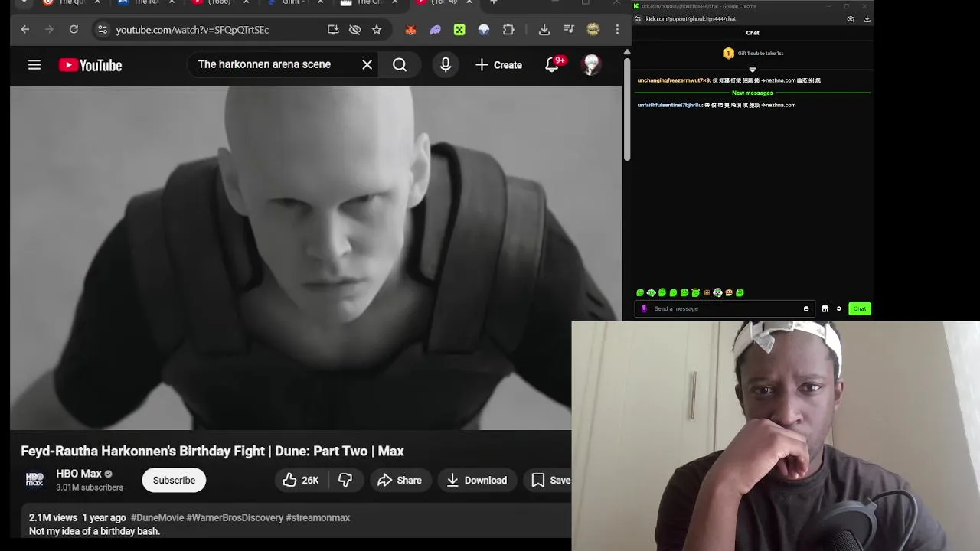Dislike the video with thumbs-down

[x=345, y=480]
